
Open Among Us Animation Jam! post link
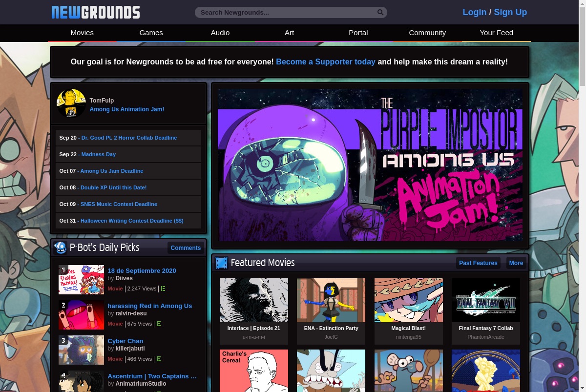click(x=127, y=109)
